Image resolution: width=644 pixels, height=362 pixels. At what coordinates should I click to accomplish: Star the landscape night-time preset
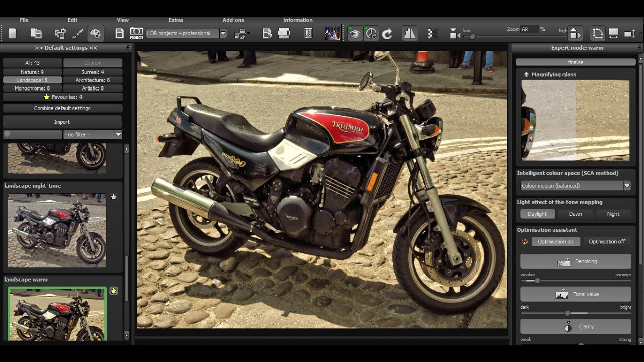point(114,197)
